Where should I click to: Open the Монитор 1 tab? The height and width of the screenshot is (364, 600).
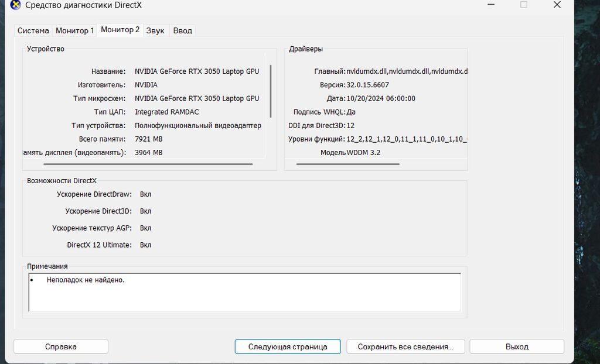point(74,30)
